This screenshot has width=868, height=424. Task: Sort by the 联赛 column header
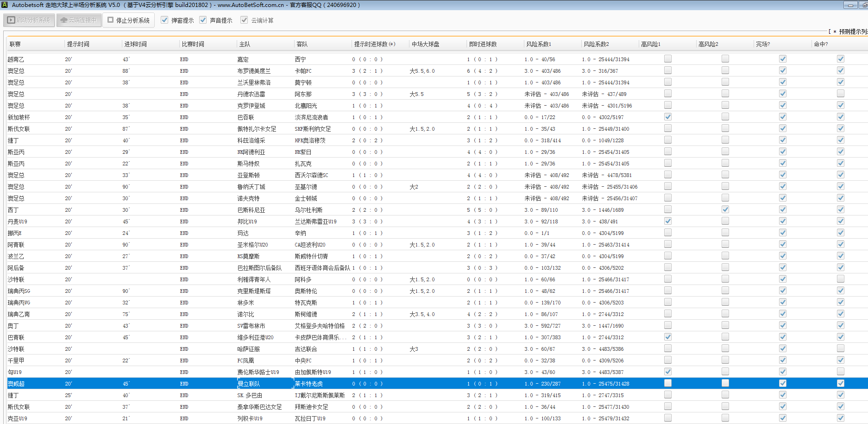pyautogui.click(x=15, y=44)
